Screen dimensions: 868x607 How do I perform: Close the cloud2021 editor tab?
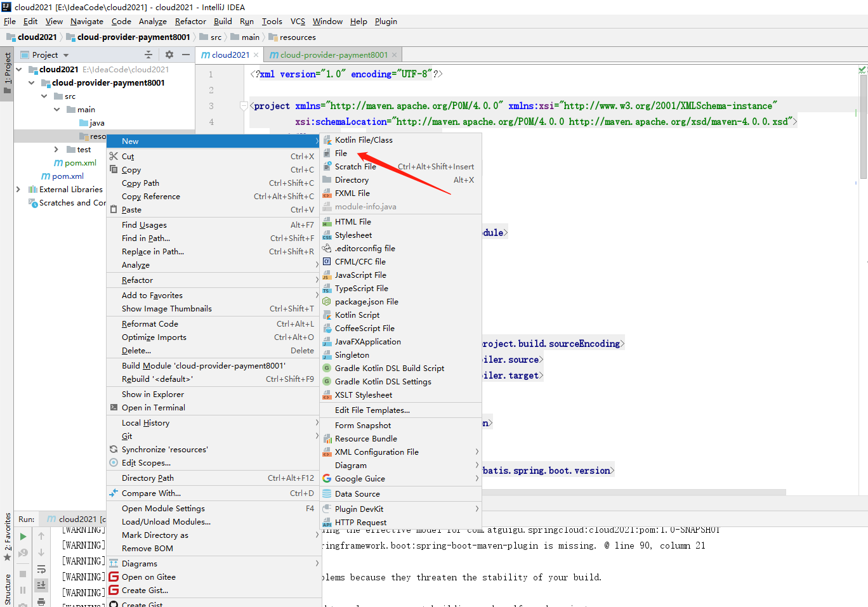coord(256,55)
